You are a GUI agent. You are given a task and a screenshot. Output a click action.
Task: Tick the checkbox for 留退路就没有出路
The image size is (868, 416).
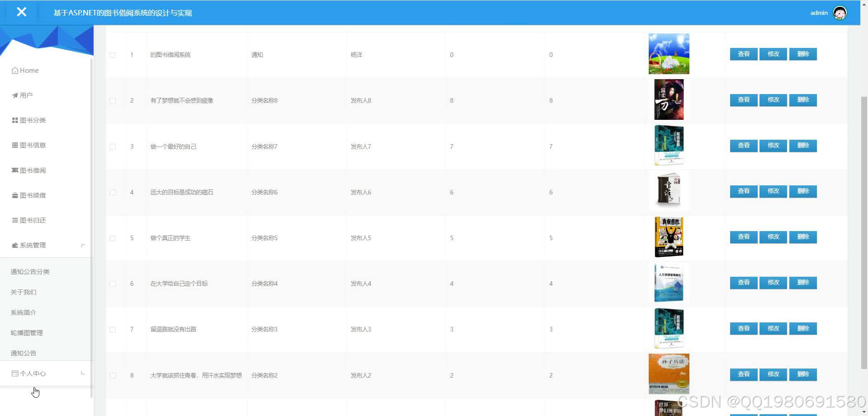point(113,330)
